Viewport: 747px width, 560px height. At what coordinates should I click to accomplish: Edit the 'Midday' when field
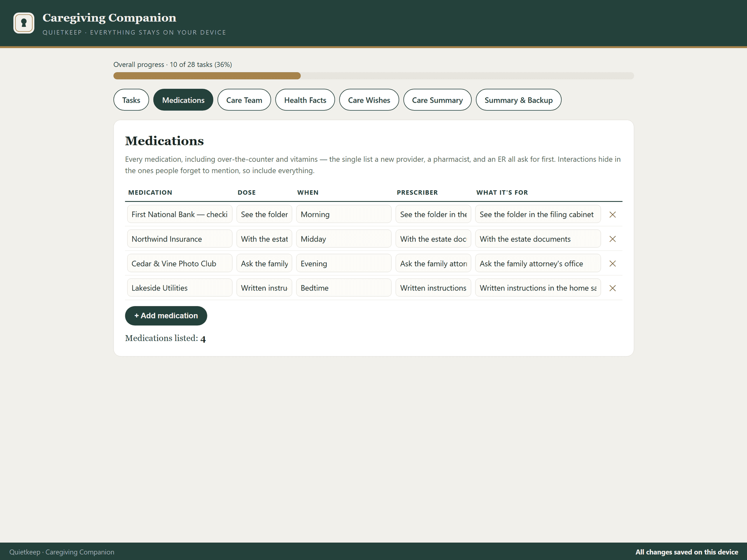(x=344, y=239)
